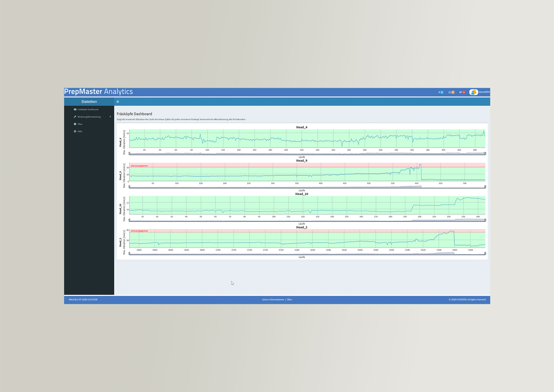This screenshot has height=392, width=554.
Task: Click the Statistiken sidebar header
Action: point(89,102)
